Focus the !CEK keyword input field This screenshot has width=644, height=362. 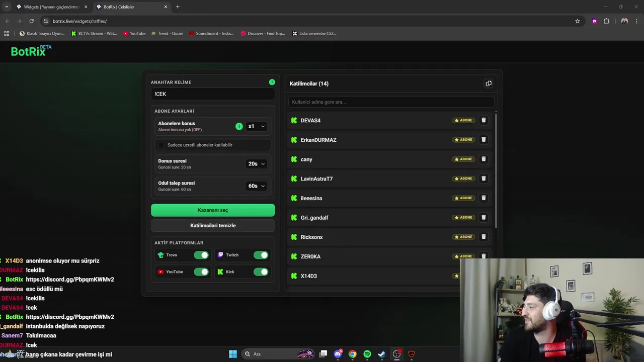213,94
